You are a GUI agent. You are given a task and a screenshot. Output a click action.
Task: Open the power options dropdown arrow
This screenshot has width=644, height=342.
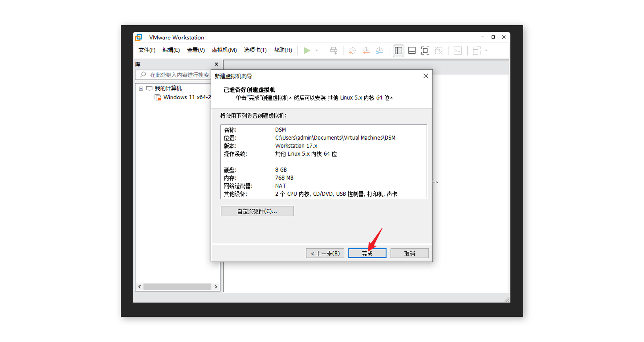[317, 50]
